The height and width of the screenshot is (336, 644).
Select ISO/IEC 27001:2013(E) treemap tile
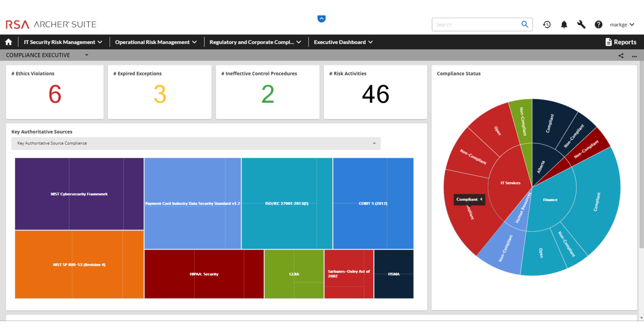pos(287,203)
